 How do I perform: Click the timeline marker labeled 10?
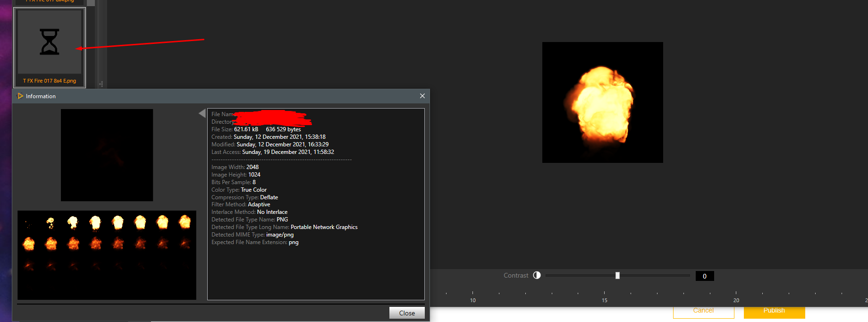(x=472, y=300)
